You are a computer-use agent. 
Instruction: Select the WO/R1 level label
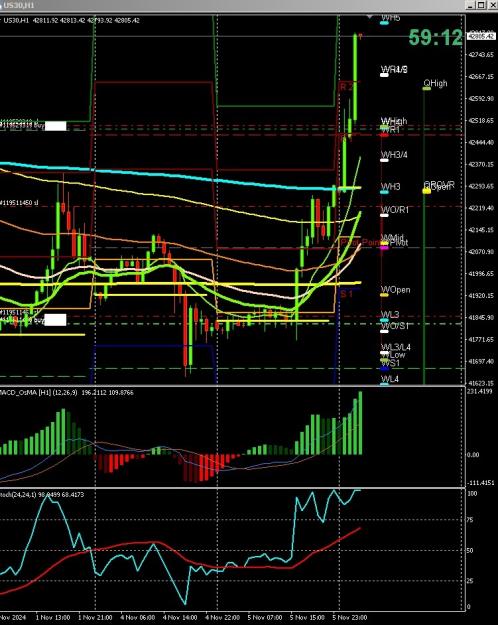coord(395,210)
